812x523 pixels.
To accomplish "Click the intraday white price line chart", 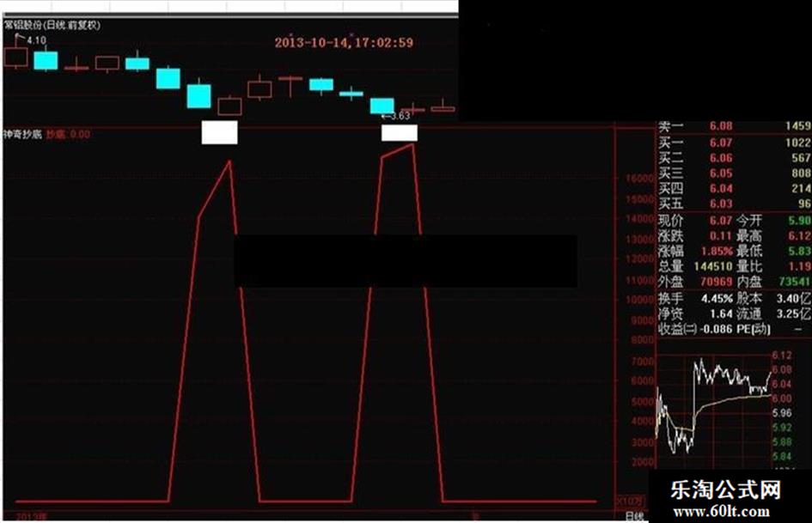I will (713, 405).
